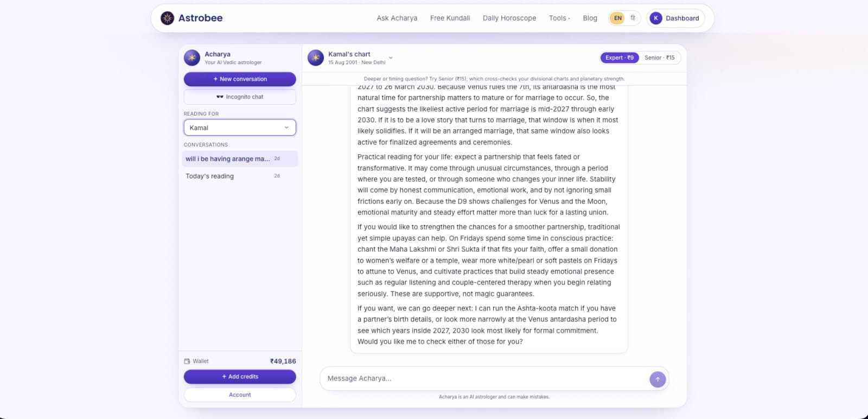Open Daily Horoscope page
The height and width of the screenshot is (419, 868).
(509, 18)
